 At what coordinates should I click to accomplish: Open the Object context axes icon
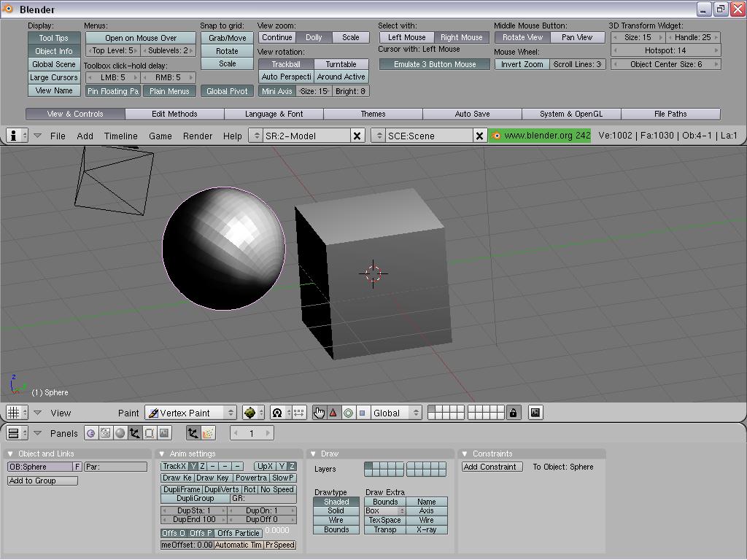tap(135, 433)
